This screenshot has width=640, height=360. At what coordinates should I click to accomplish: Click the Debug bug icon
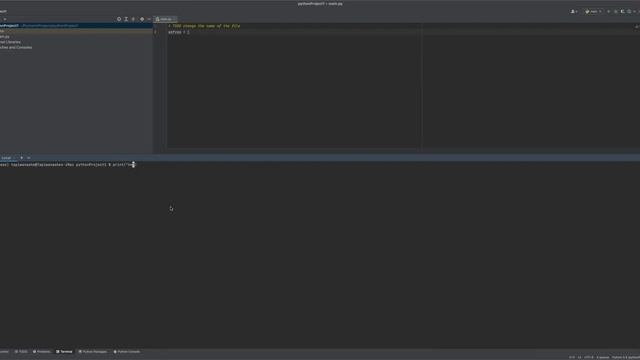tap(616, 11)
